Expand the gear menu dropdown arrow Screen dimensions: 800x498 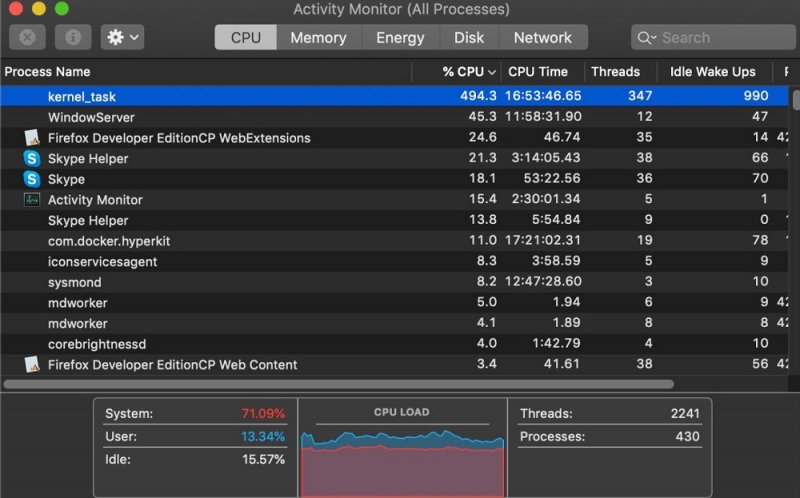(134, 37)
